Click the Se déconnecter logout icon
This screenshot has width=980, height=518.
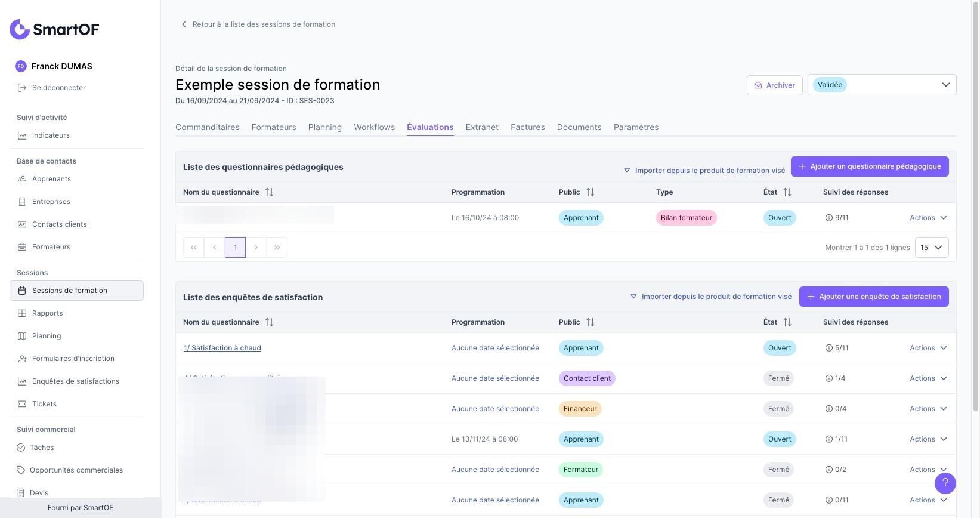[22, 88]
